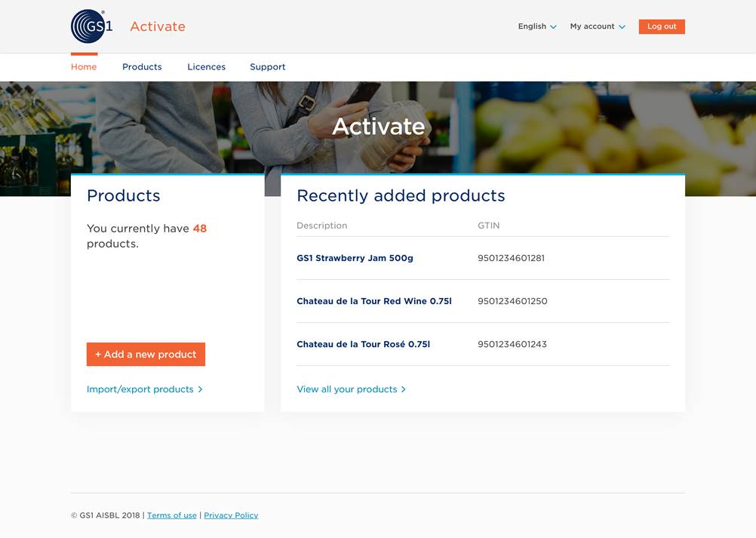Open the English language dropdown
This screenshot has height=538, width=756.
[x=537, y=26]
